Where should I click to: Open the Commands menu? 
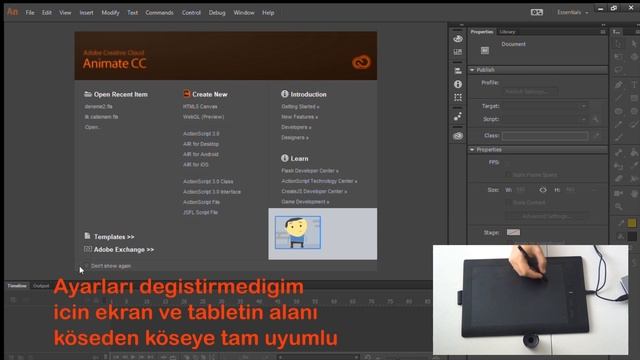click(x=159, y=13)
